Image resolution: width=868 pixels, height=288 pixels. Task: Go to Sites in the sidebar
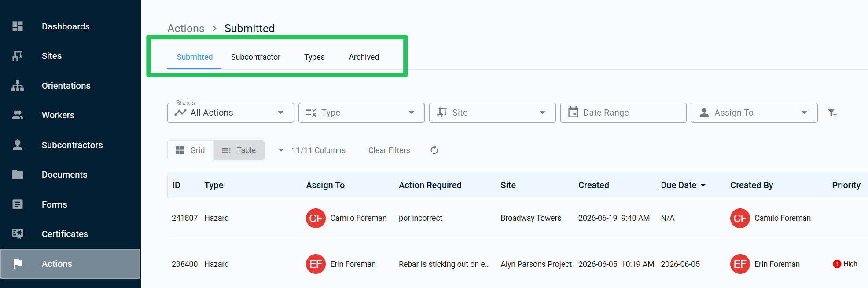point(51,56)
